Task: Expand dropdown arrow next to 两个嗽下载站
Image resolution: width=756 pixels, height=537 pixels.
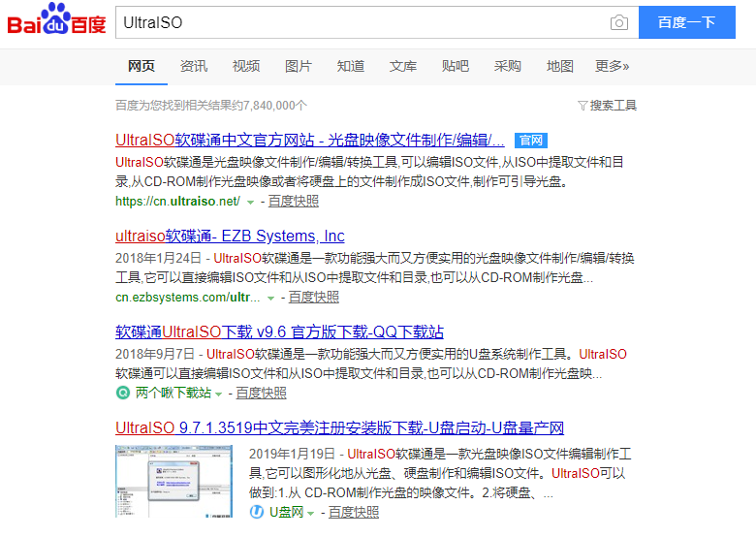Action: [218, 395]
